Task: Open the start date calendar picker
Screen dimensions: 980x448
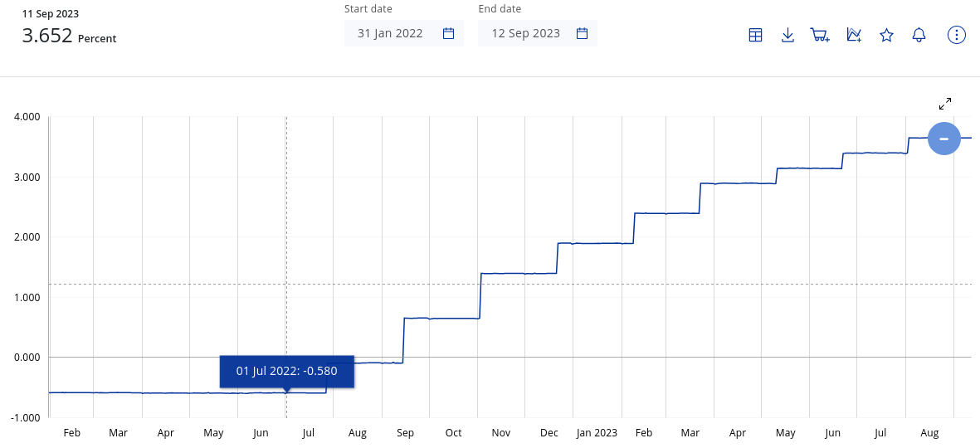Action: (448, 33)
